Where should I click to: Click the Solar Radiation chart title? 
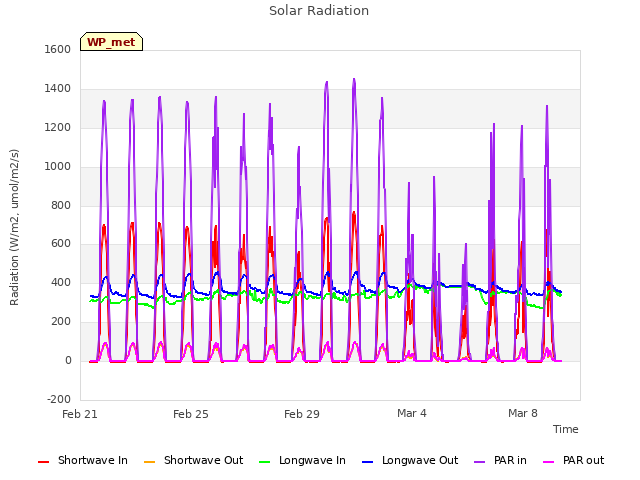pos(319,11)
